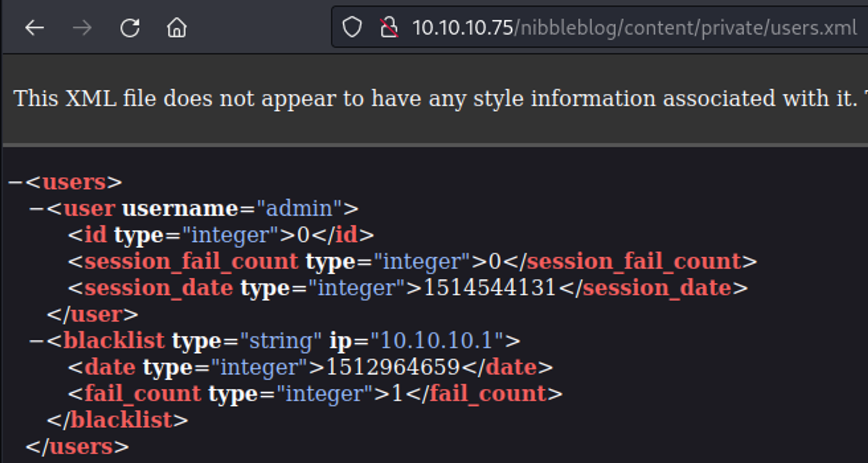Viewport: 868px width, 463px height.
Task: Open the tracking protection shield panel
Action: click(x=352, y=27)
